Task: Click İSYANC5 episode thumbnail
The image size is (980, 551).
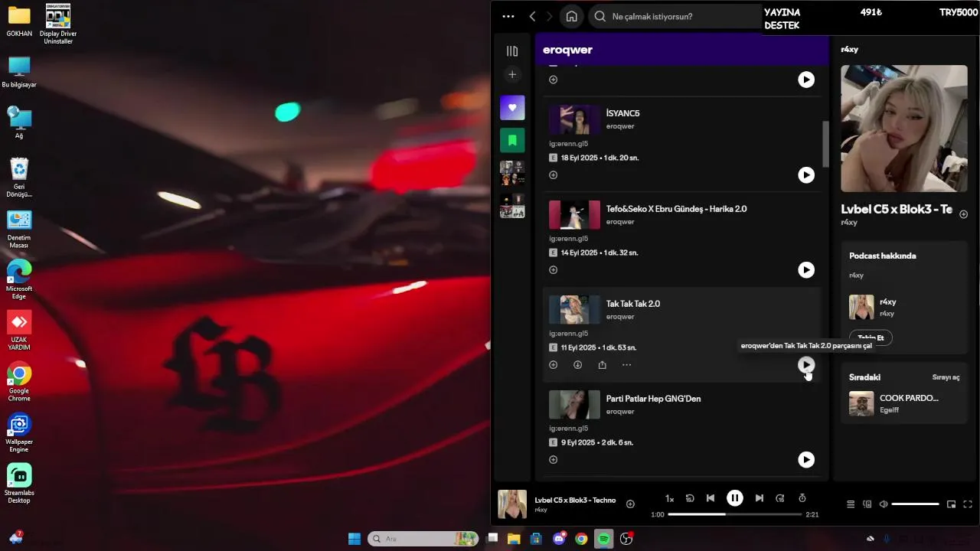Action: click(x=574, y=119)
